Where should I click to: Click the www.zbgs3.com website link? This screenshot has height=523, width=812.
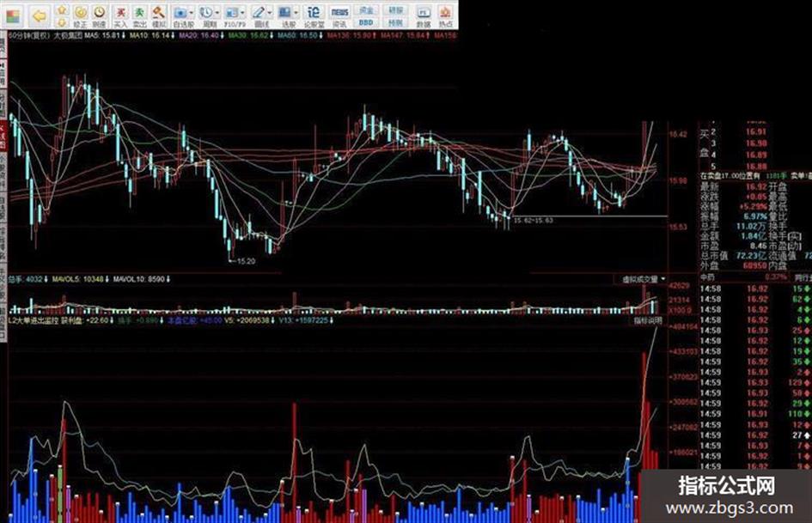(x=730, y=508)
